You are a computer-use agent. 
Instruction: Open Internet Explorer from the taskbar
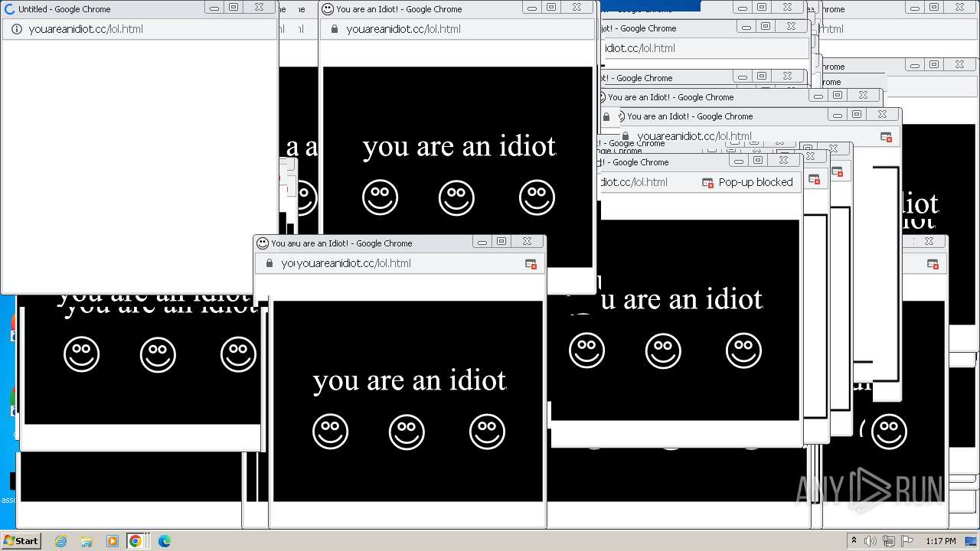pos(61,541)
